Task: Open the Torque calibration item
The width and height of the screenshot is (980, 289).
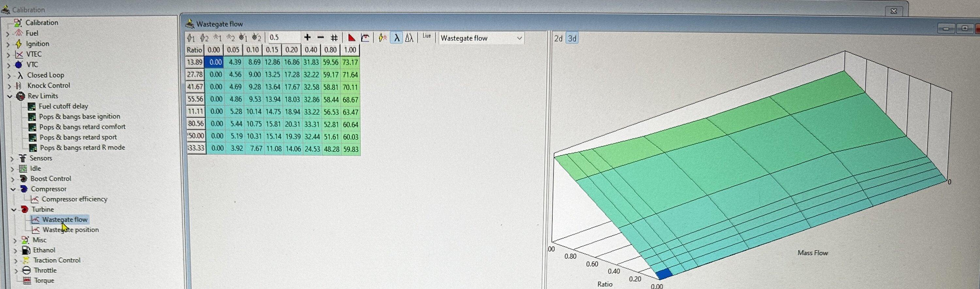Action: point(44,280)
